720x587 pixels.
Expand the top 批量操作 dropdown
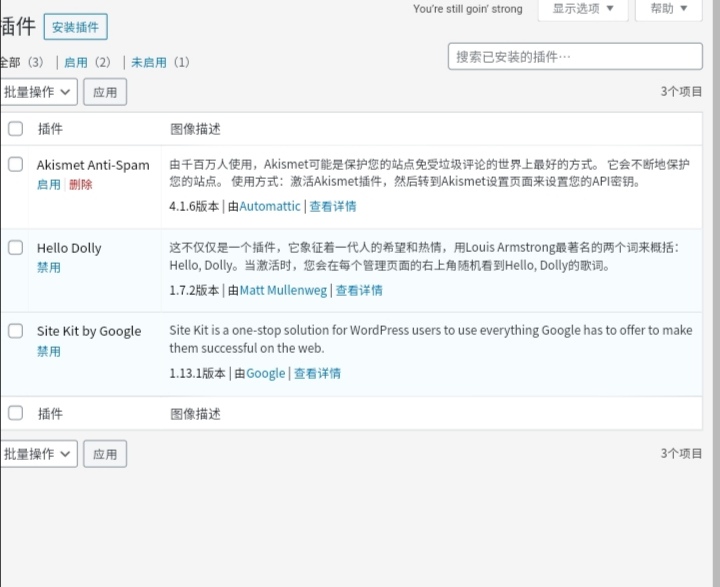pyautogui.click(x=39, y=92)
